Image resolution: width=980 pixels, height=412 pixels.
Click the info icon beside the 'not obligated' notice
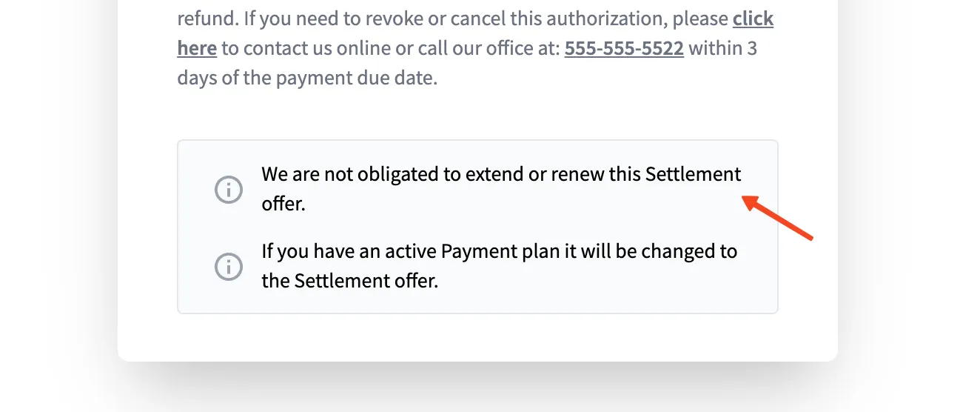[229, 190]
